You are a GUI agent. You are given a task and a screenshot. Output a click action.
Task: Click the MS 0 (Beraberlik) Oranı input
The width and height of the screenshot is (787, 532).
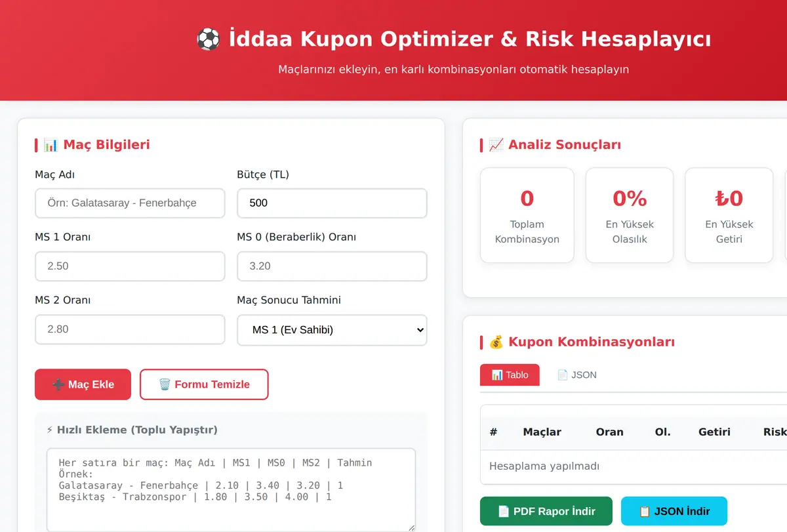tap(332, 266)
